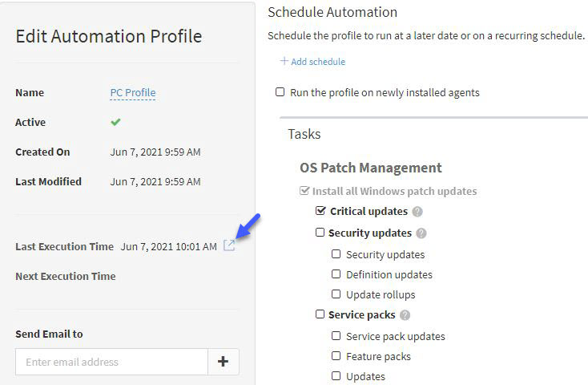
Task: Click the plus icon before Add schedule
Action: pyautogui.click(x=284, y=61)
